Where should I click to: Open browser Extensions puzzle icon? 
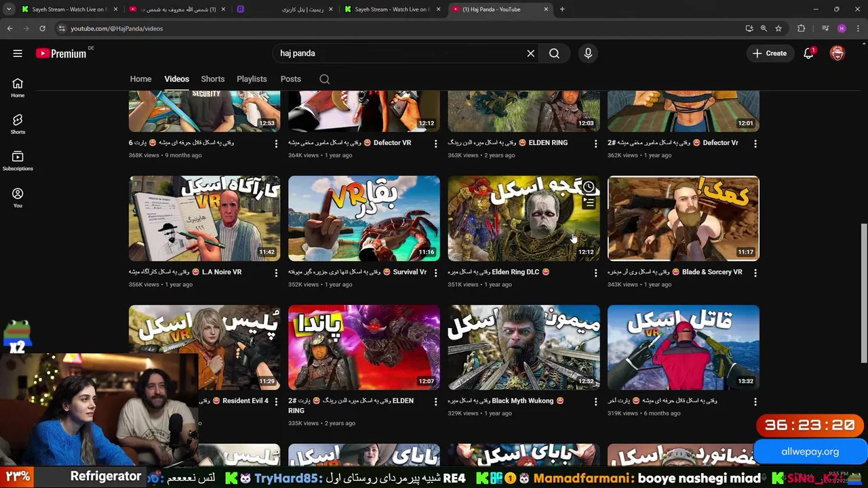point(802,28)
